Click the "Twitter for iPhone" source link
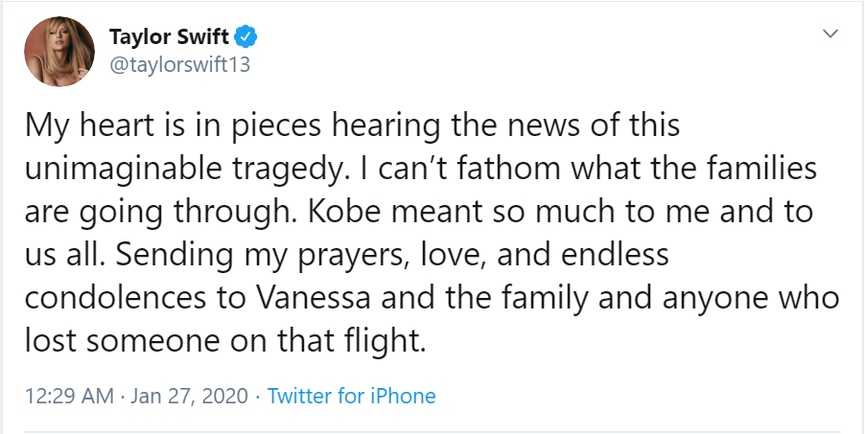 click(x=351, y=396)
